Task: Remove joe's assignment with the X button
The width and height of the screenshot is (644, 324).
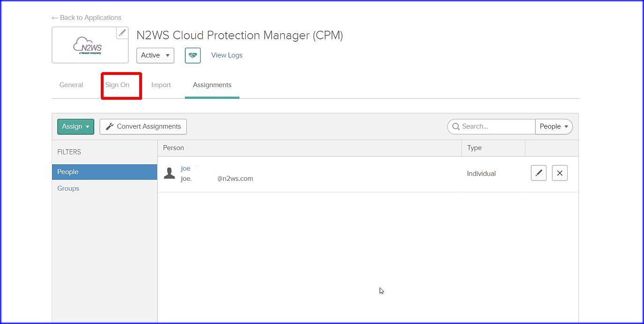Action: (560, 173)
